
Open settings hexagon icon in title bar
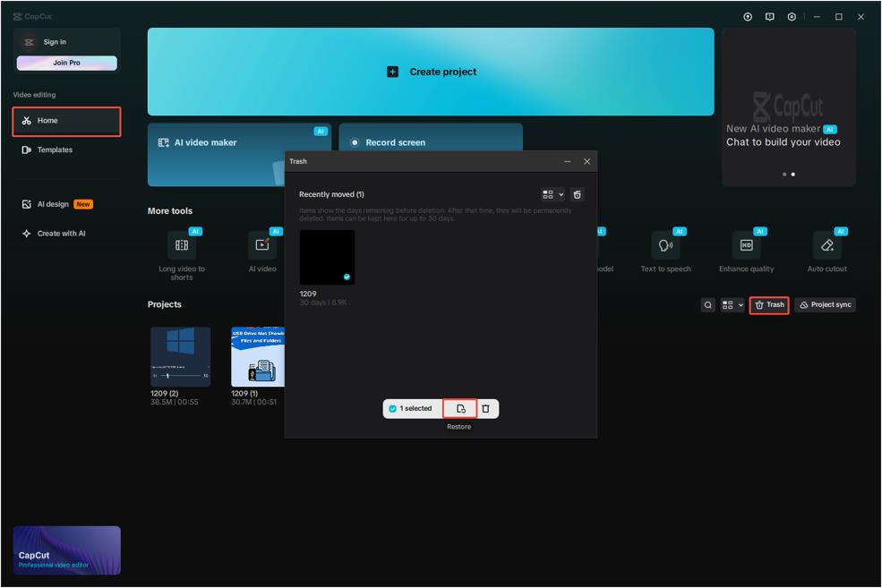click(792, 17)
